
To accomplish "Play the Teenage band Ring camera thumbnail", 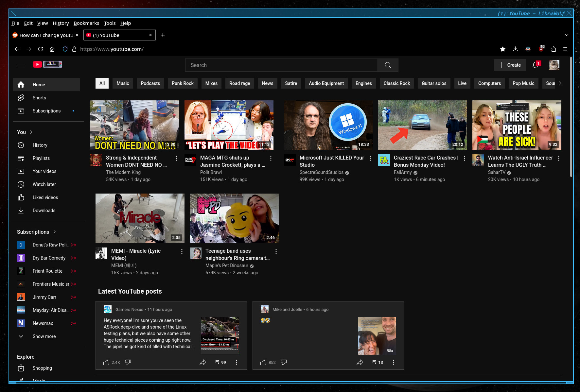I will [234, 218].
